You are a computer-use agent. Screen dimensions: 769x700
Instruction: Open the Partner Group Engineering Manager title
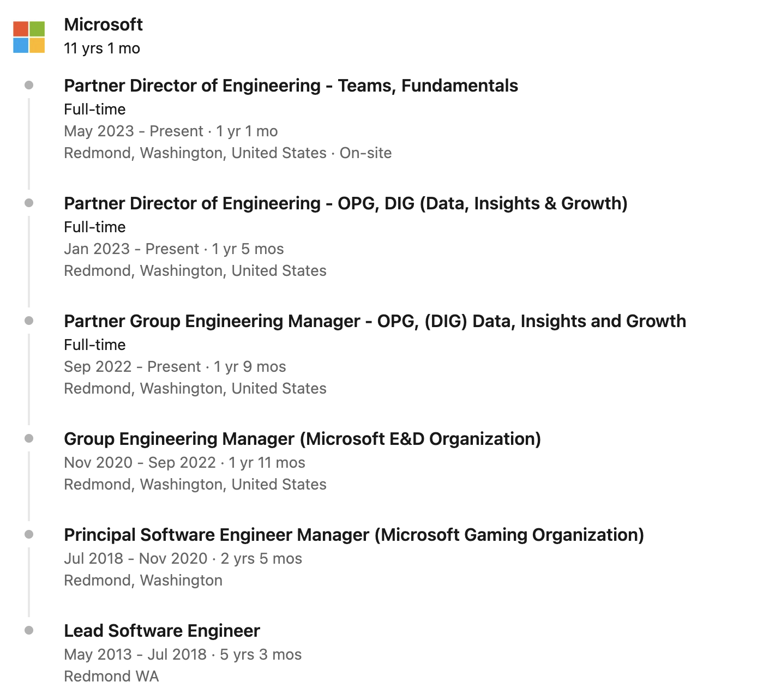375,321
